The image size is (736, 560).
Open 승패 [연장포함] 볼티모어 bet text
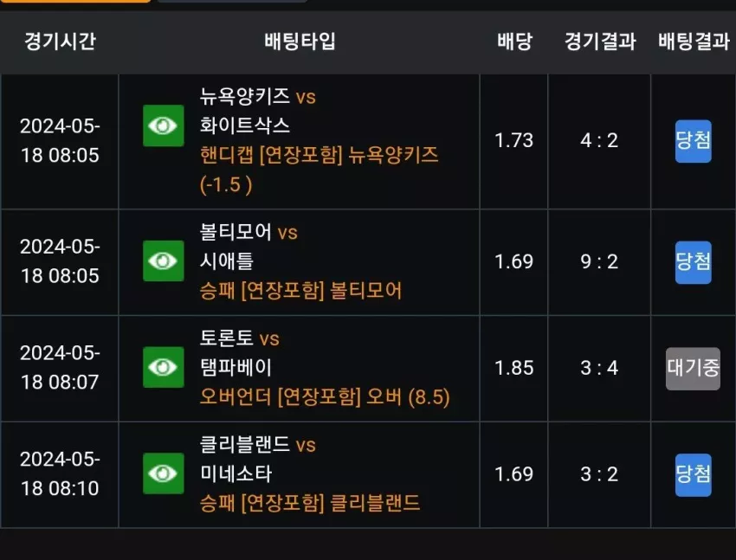click(300, 291)
